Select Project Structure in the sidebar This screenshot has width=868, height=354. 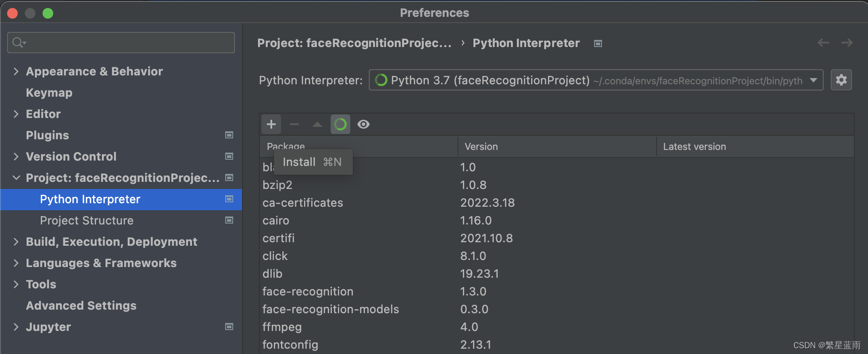click(x=86, y=220)
